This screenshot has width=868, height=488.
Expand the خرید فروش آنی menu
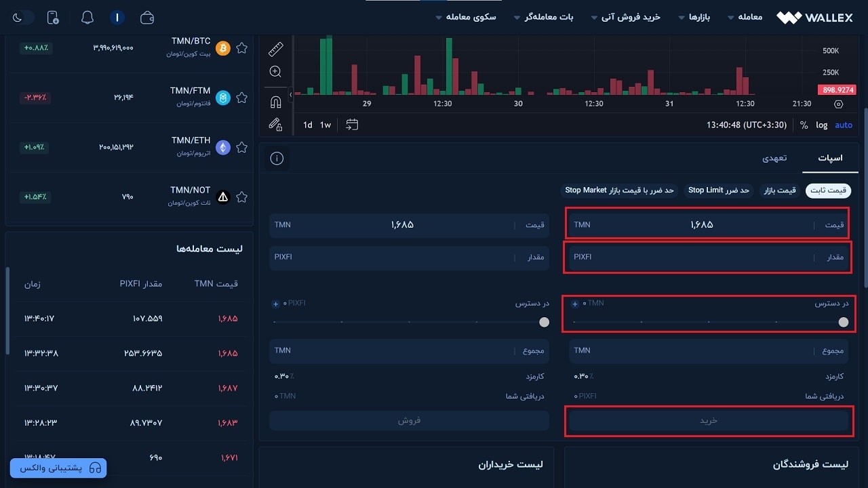(x=625, y=17)
